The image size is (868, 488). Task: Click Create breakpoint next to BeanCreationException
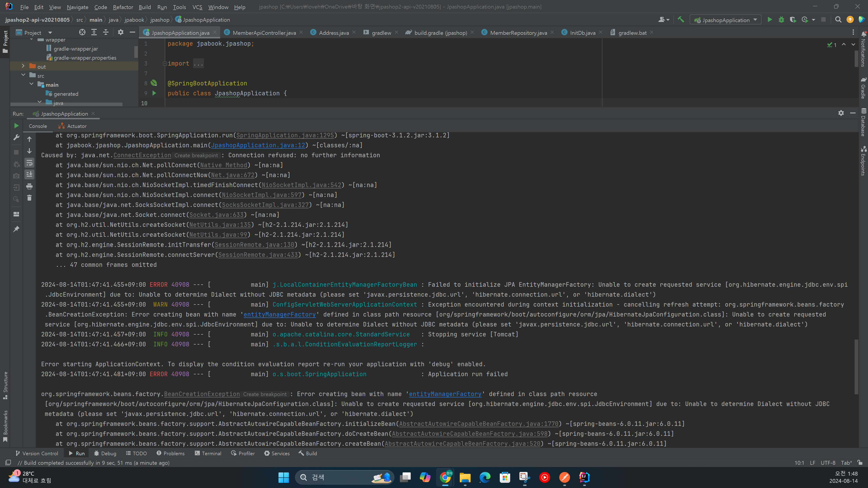tap(264, 394)
